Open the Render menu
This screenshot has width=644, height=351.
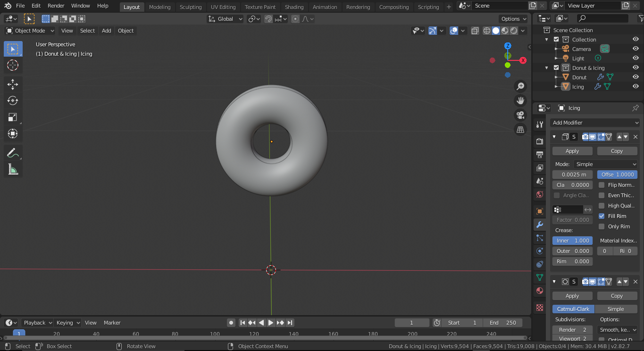pos(56,6)
